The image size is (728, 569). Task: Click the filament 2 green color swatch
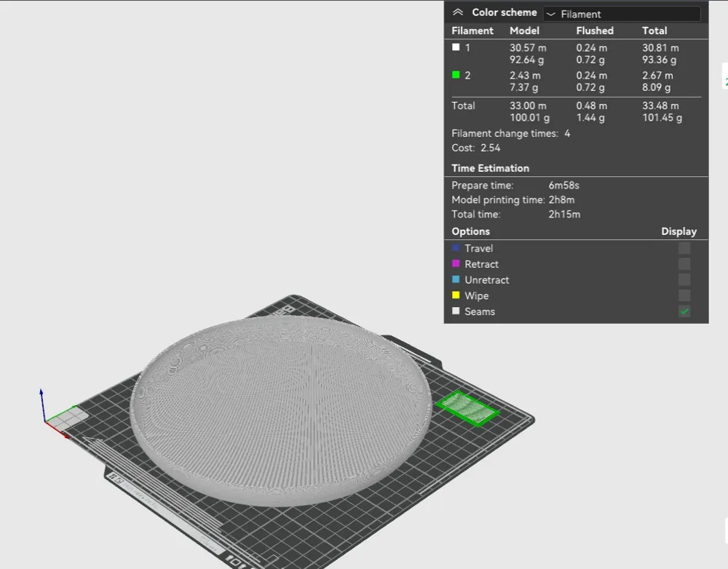pyautogui.click(x=456, y=75)
